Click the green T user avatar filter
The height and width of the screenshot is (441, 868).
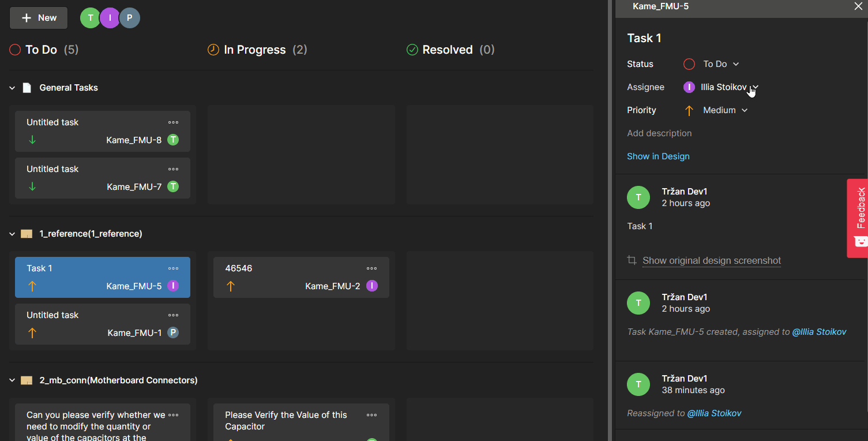(90, 18)
